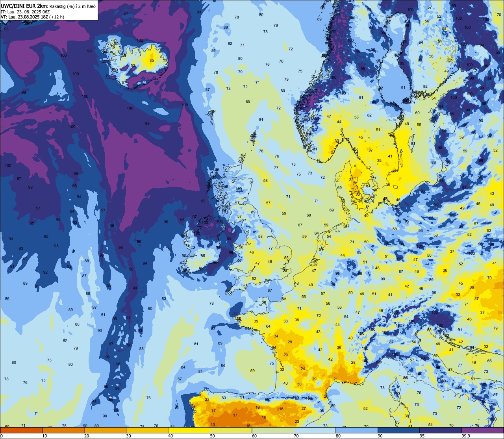Click the '13' humidity value in Spain

(213, 424)
